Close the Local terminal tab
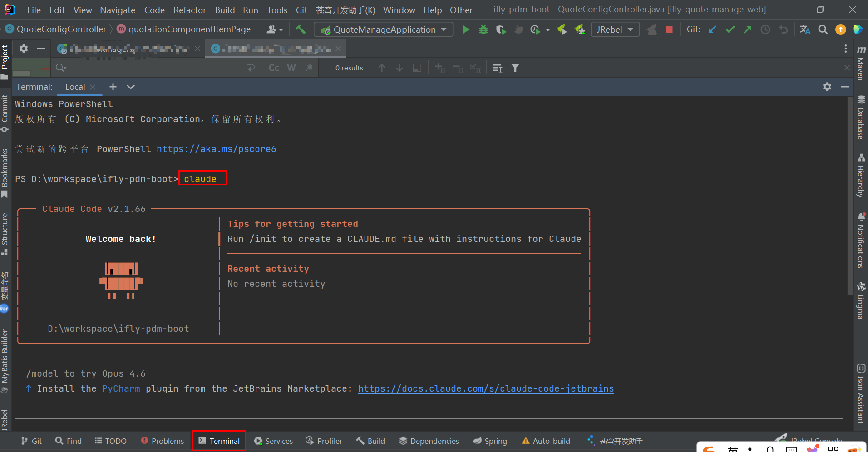 point(93,87)
